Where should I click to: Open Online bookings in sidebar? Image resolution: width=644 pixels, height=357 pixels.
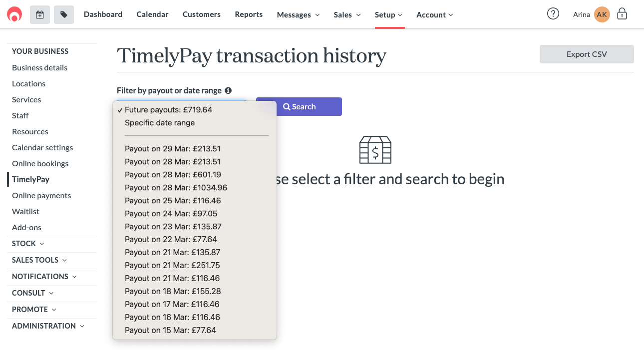[40, 163]
